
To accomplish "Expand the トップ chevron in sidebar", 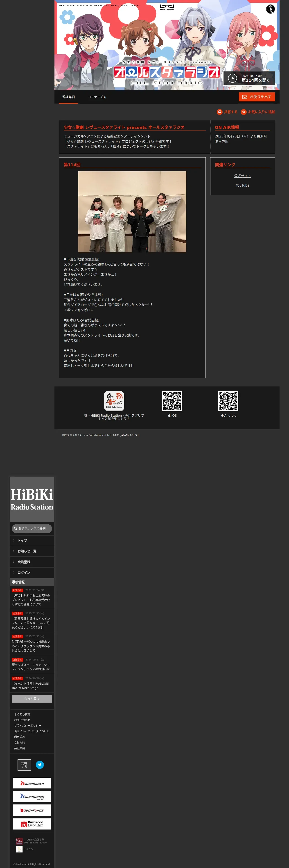I will pos(14,541).
